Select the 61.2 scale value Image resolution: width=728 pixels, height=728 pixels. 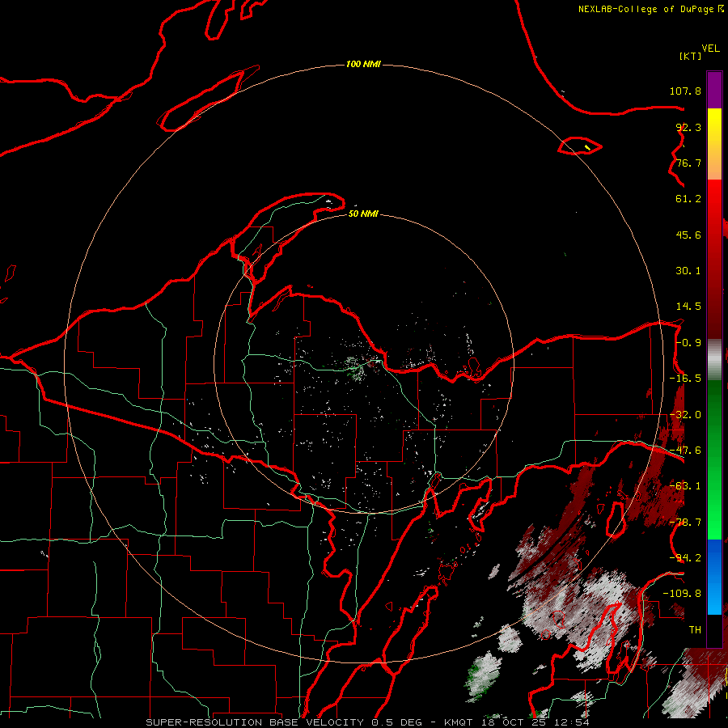688,199
